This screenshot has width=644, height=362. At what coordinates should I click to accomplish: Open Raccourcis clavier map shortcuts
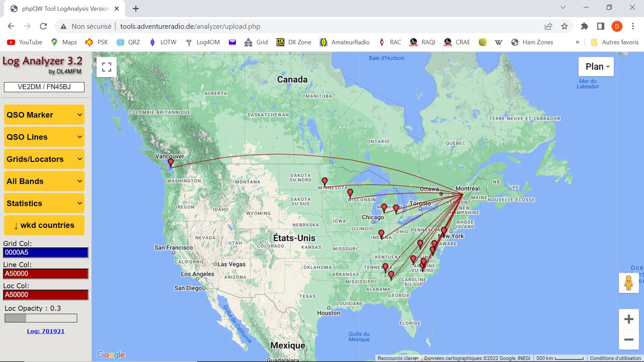398,358
